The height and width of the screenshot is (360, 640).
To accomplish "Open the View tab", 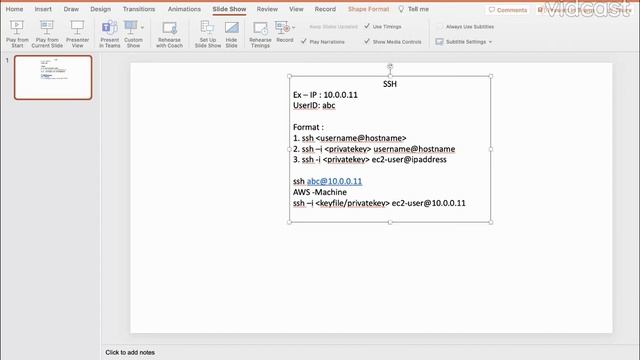I will click(x=296, y=9).
